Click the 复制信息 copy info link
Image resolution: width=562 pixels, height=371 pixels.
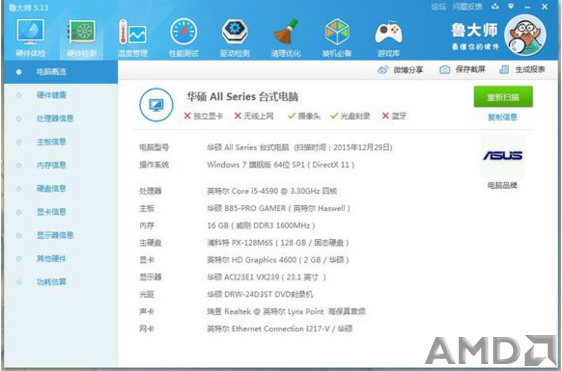tap(503, 117)
